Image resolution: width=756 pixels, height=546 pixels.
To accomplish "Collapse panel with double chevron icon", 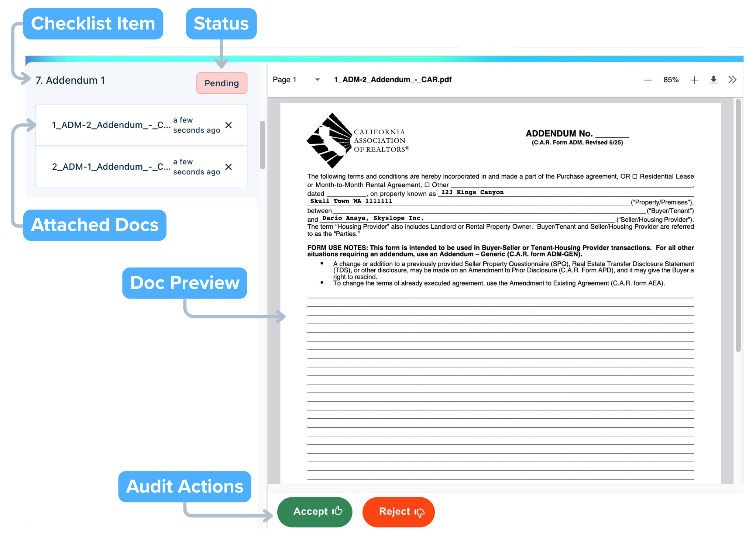I will (x=732, y=80).
